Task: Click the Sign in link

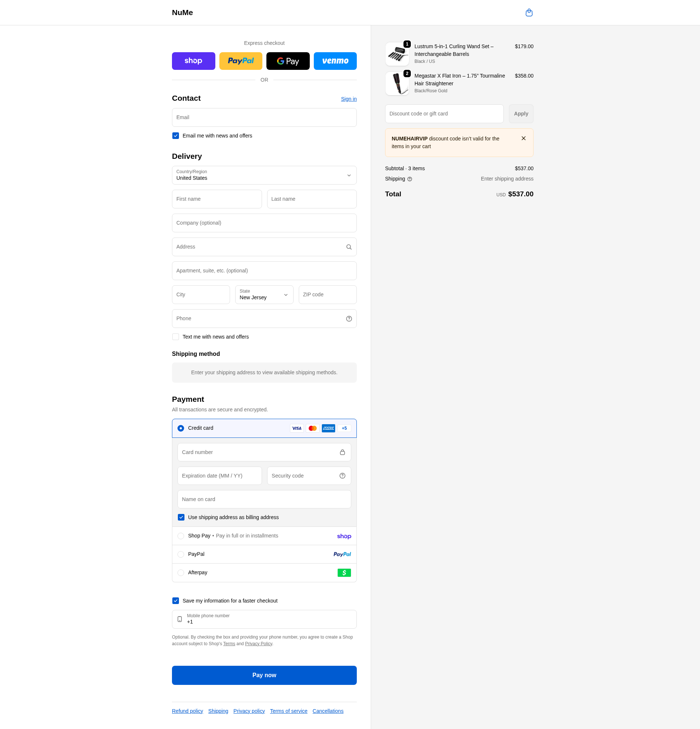Action: point(348,99)
